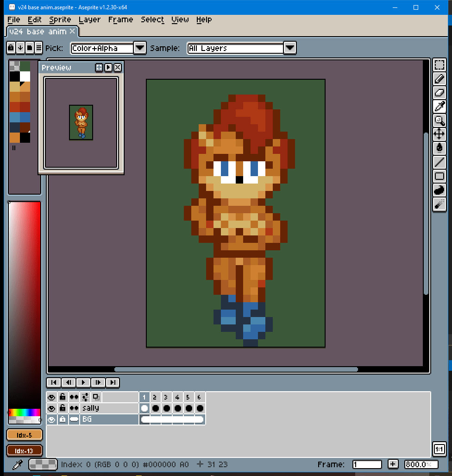Hide the sally layer with eye icon
This screenshot has width=452, height=476.
pyautogui.click(x=51, y=408)
